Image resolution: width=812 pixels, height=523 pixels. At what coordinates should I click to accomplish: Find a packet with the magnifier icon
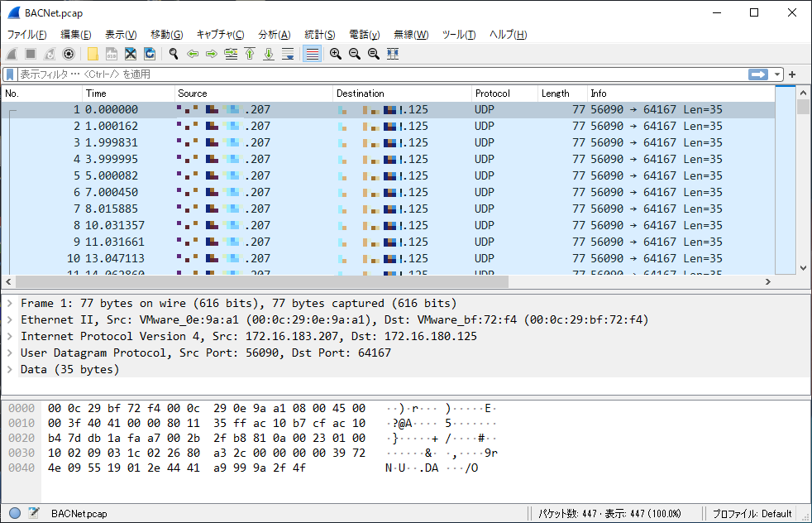[174, 54]
